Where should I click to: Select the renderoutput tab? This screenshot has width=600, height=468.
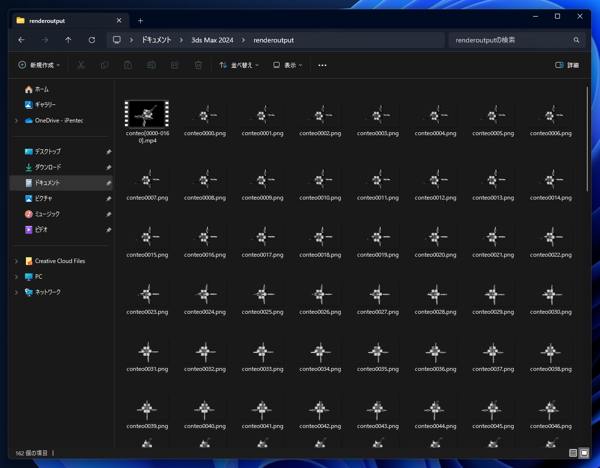click(x=62, y=20)
